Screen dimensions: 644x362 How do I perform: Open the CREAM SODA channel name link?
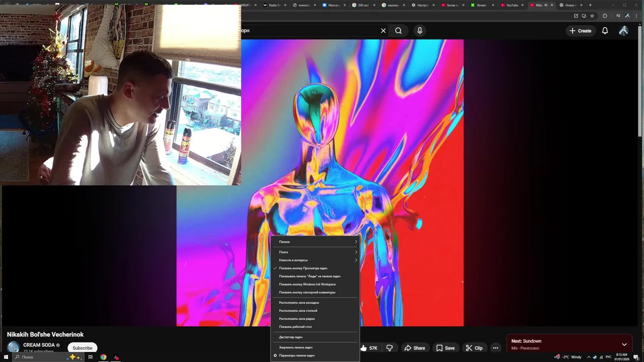point(39,345)
